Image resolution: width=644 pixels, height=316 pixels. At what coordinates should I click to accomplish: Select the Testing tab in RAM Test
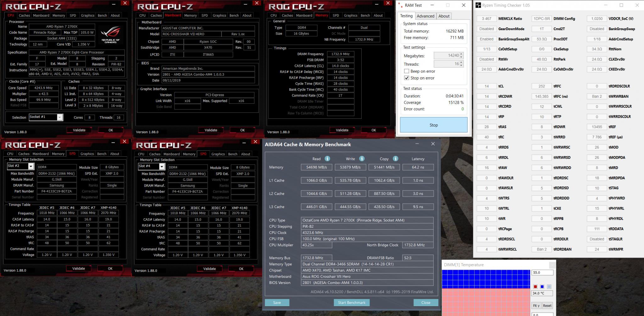click(x=406, y=16)
